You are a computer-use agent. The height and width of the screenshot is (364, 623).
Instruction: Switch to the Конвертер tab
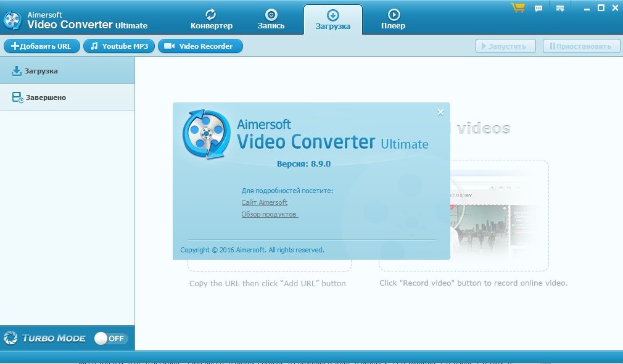click(212, 20)
